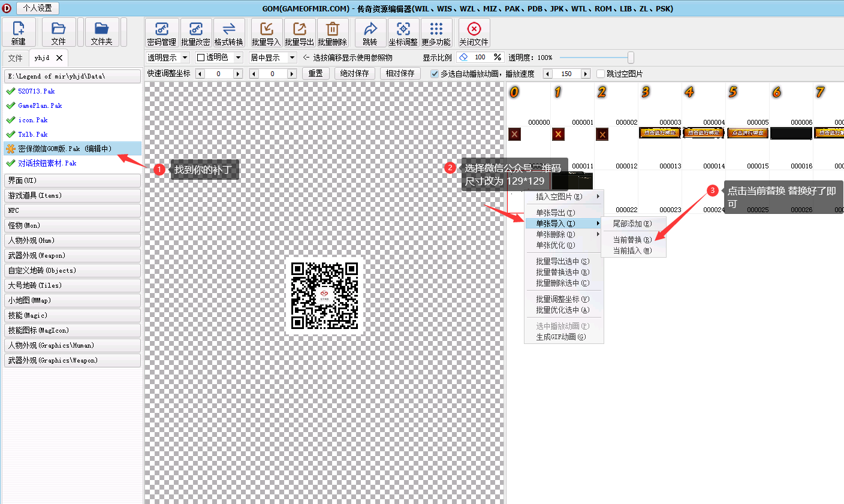
Task: Expand the 小地图(MMap) category
Action: [73, 300]
